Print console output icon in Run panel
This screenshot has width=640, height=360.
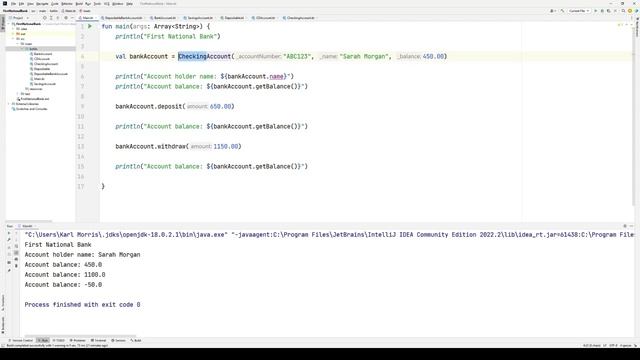16,259
